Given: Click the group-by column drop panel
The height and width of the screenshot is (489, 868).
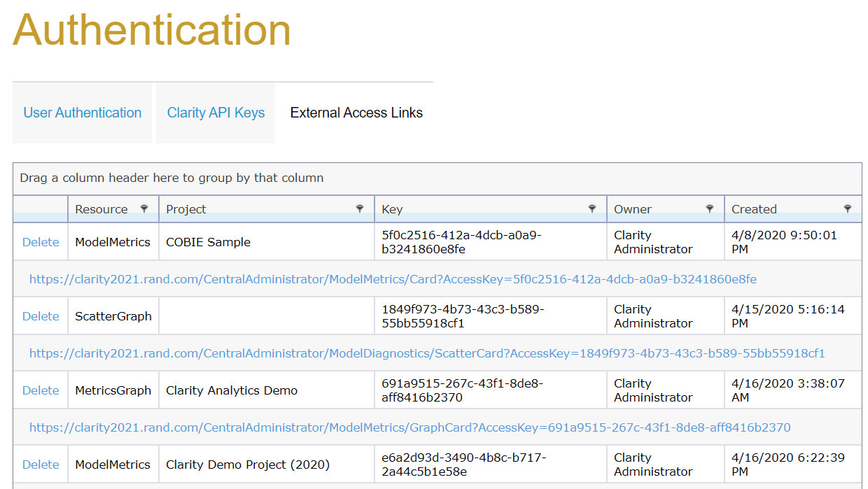Looking at the screenshot, I should (437, 178).
